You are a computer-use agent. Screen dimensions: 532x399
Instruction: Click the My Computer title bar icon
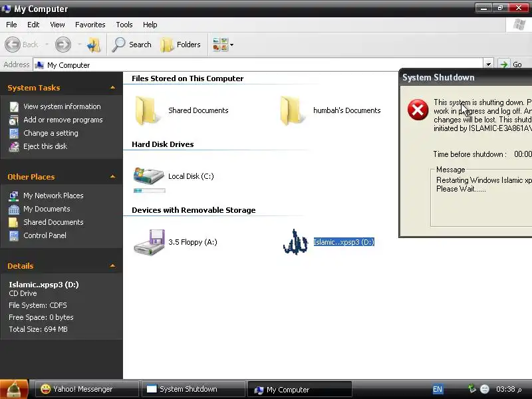coord(7,9)
